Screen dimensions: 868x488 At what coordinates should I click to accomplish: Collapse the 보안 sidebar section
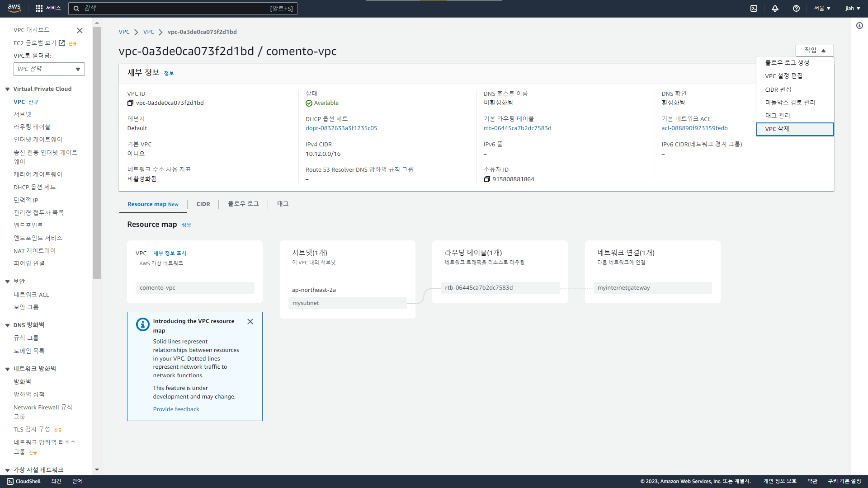click(x=8, y=282)
